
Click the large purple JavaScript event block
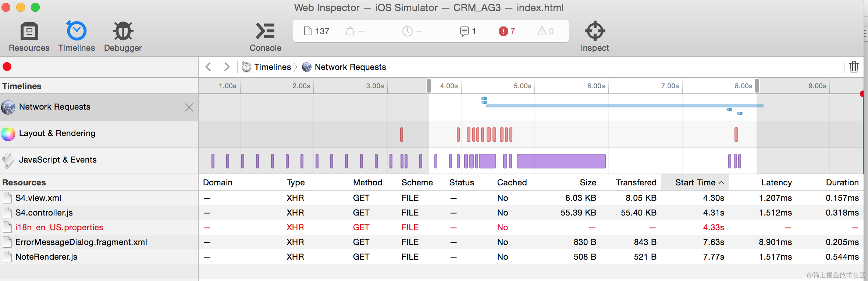coord(561,161)
